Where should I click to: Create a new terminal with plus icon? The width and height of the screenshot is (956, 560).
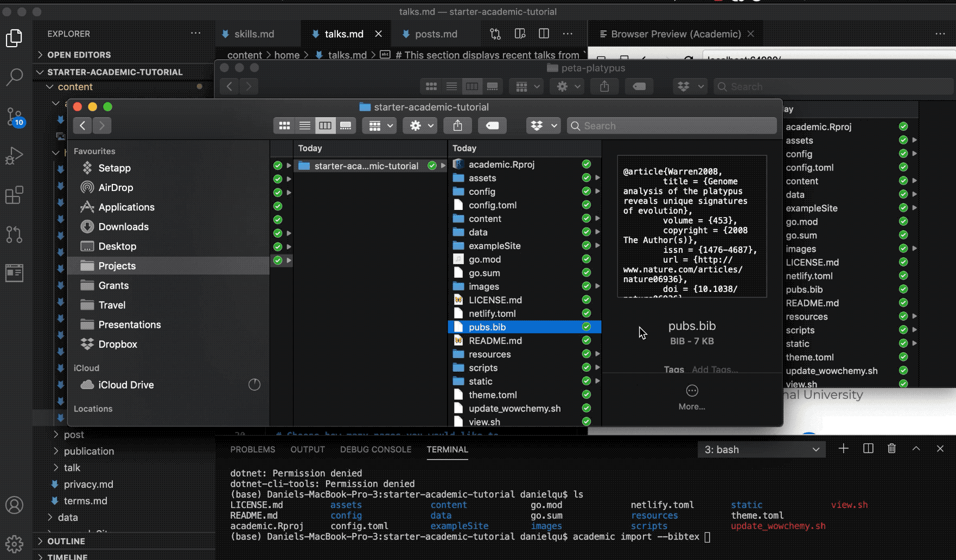843,449
